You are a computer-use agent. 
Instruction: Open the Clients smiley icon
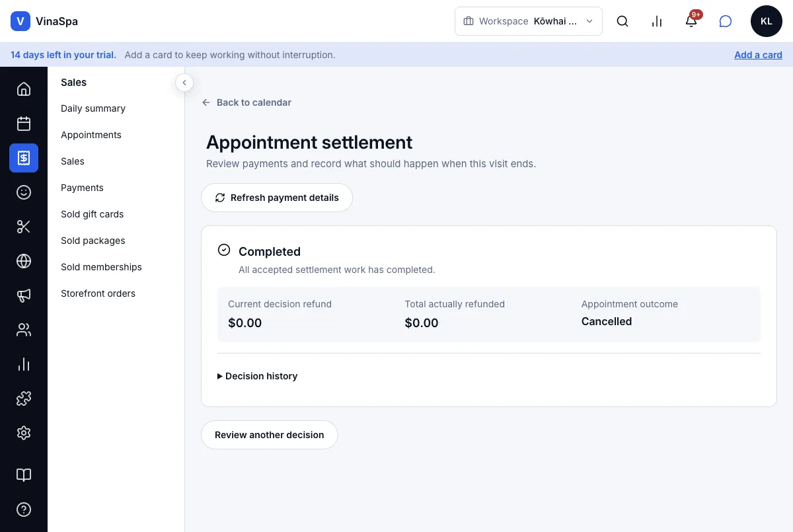24,192
